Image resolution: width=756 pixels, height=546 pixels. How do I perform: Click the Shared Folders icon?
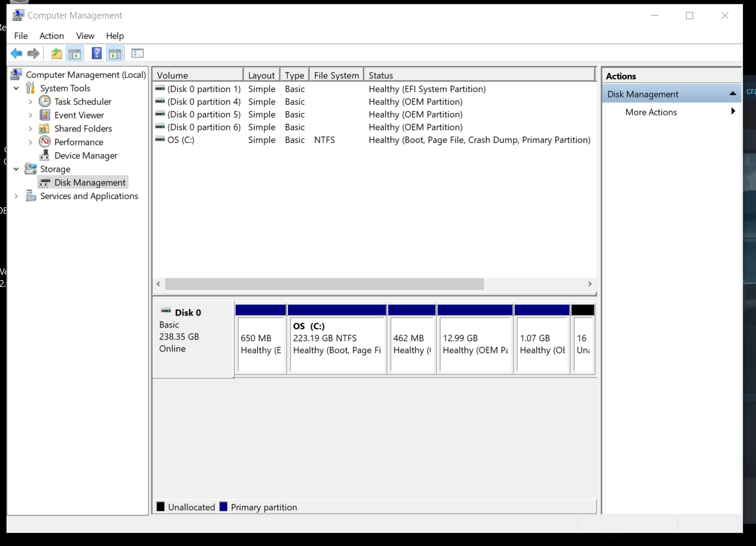coord(45,129)
